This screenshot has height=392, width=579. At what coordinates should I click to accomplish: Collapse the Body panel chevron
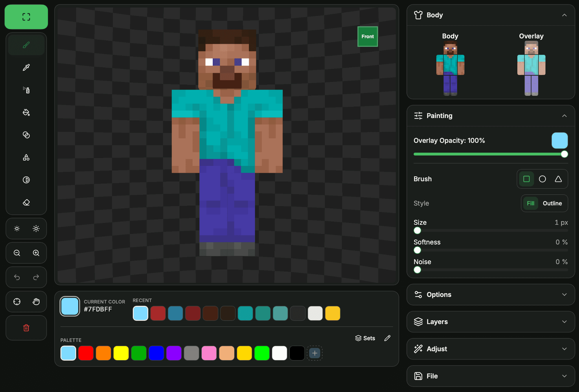click(x=564, y=15)
